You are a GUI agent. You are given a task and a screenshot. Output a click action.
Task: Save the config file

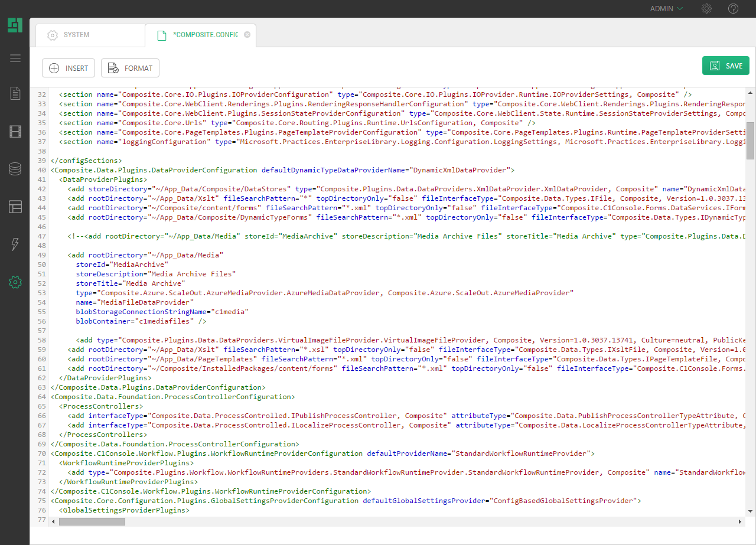[725, 66]
